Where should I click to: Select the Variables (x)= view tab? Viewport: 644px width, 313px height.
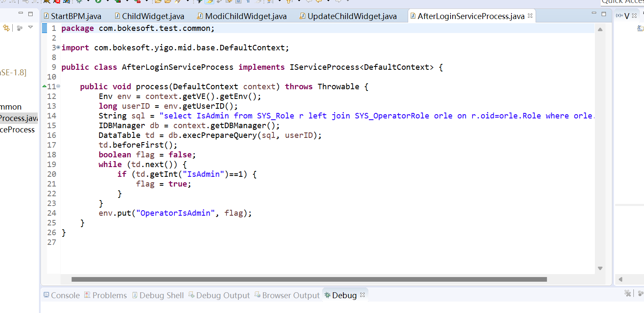coord(623,16)
